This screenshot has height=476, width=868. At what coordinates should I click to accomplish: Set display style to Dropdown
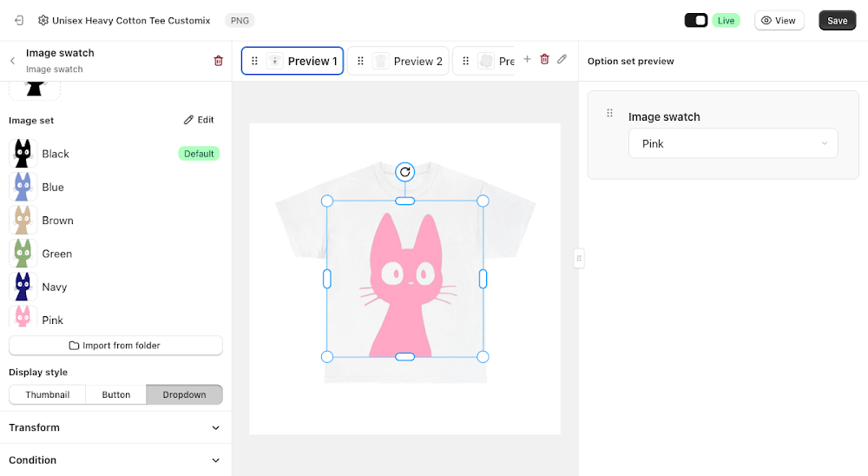[184, 394]
